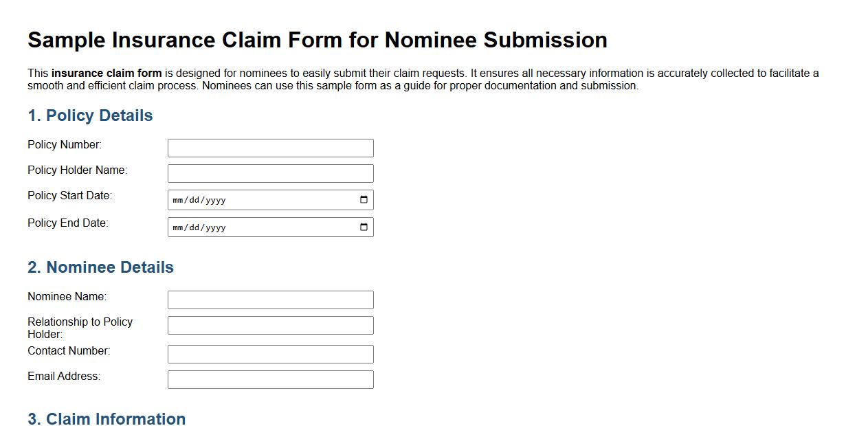Click the Nominee Details section heading
The height and width of the screenshot is (426, 868).
[100, 267]
